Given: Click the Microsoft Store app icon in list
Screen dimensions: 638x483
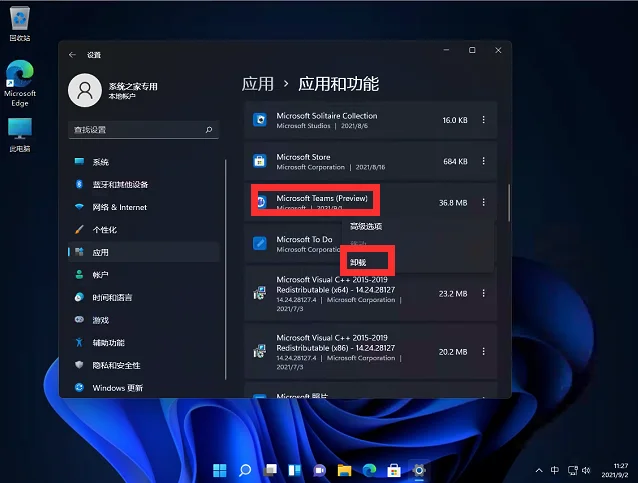Looking at the screenshot, I should click(x=260, y=161).
